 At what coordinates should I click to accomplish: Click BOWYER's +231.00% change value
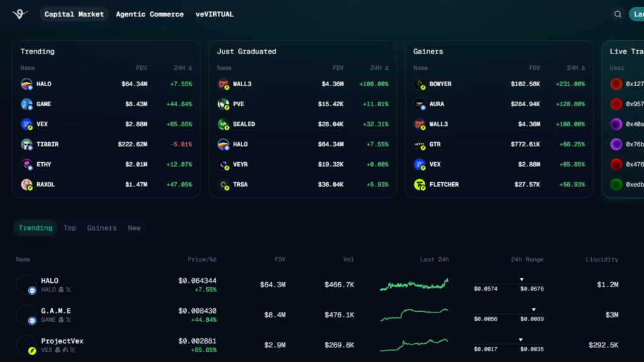(570, 84)
